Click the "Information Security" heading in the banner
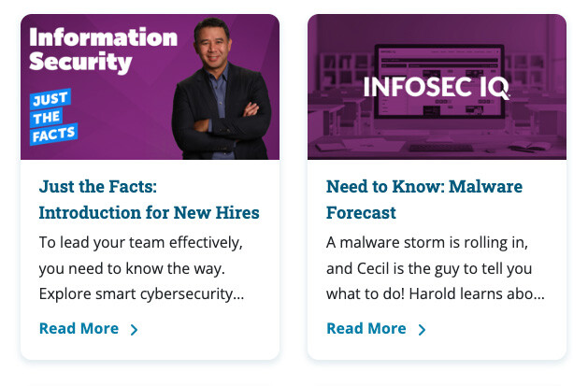The width and height of the screenshot is (588, 386). (x=103, y=50)
